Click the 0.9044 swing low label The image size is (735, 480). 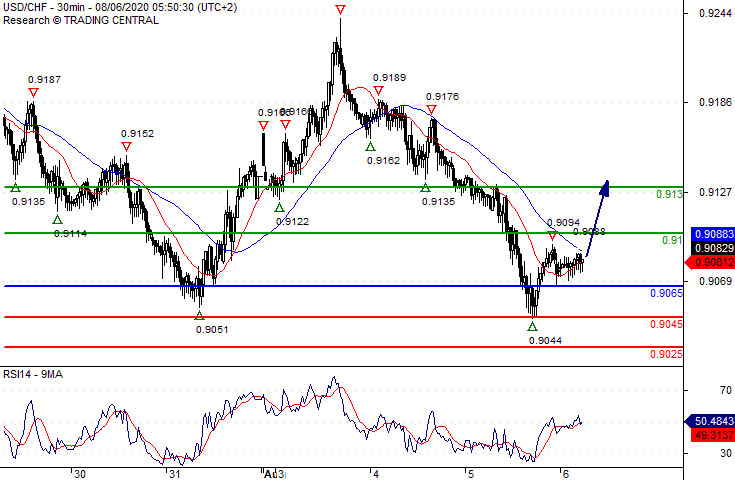coord(545,341)
